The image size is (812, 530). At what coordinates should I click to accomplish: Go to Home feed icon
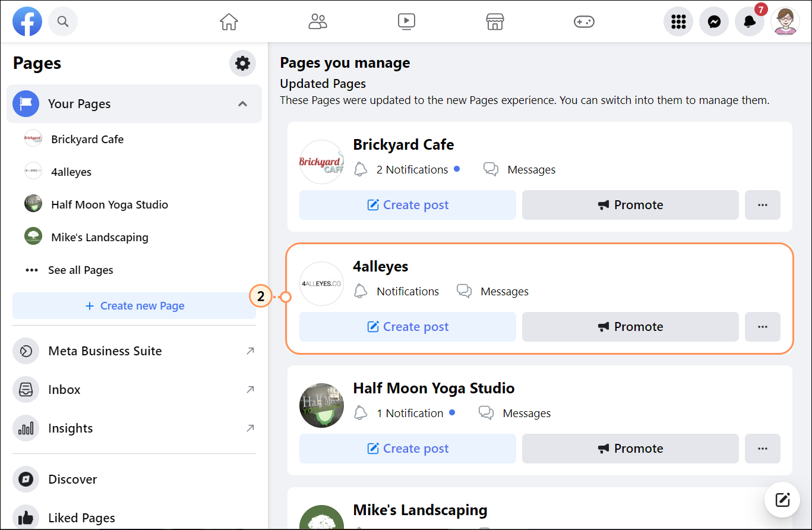(229, 22)
